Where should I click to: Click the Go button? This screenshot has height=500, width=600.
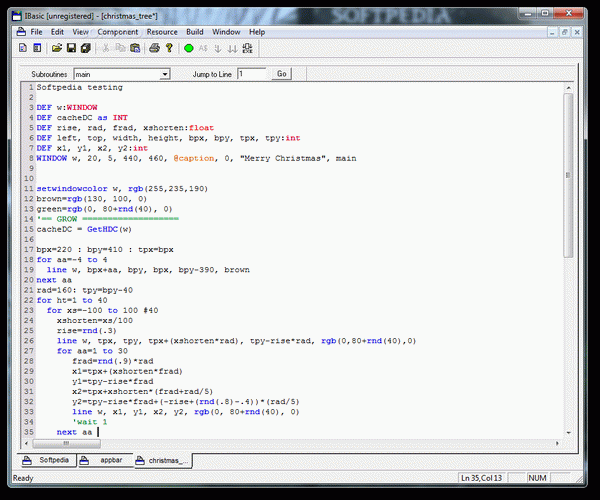click(282, 74)
